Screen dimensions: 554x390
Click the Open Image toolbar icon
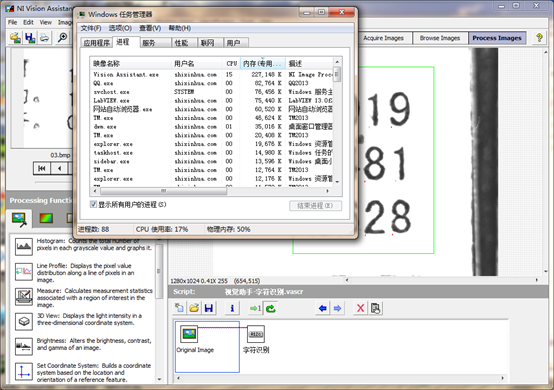(x=16, y=37)
